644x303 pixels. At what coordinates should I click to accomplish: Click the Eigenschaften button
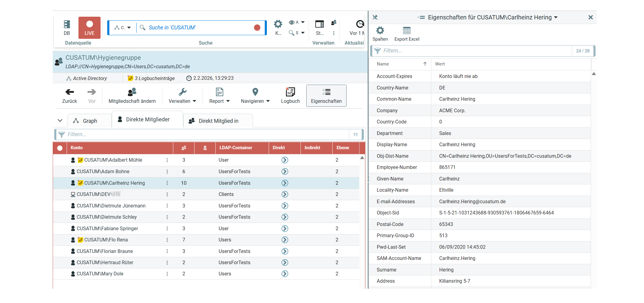coord(326,96)
